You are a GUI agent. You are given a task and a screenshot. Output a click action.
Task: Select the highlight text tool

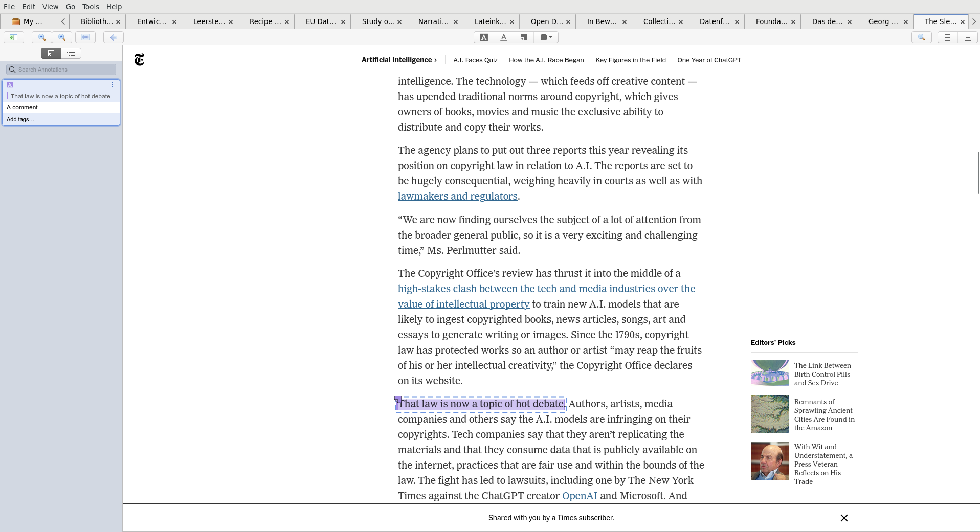point(484,37)
